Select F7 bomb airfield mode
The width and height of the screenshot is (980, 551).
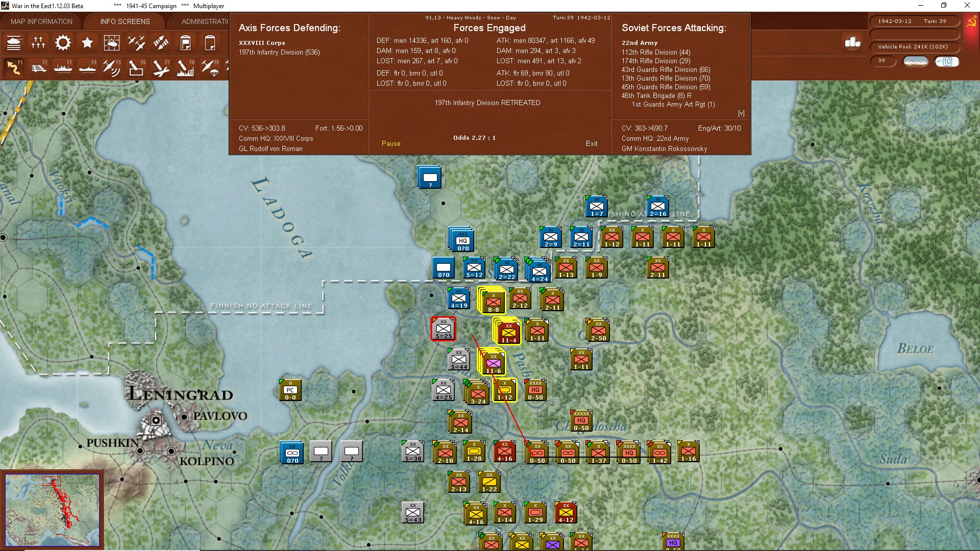[161, 67]
